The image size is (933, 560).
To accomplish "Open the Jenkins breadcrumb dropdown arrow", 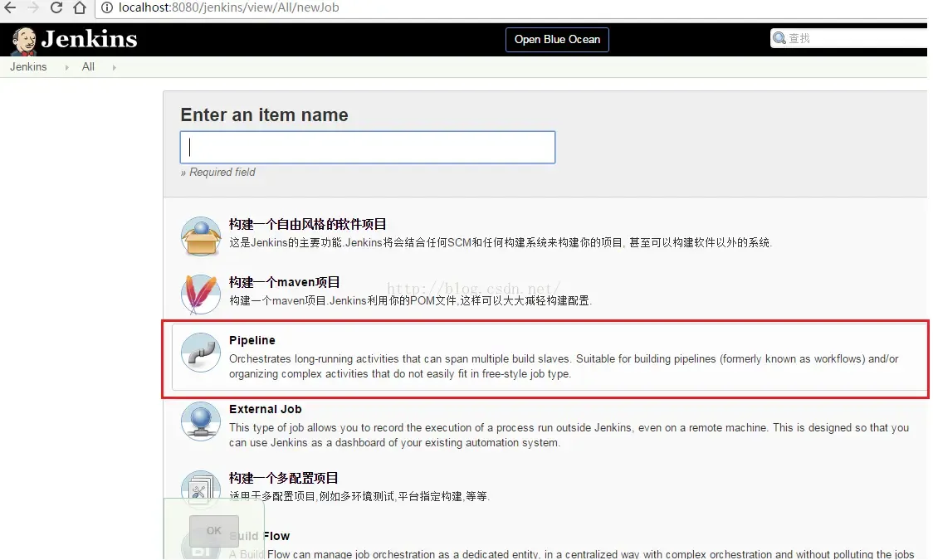I will [66, 67].
